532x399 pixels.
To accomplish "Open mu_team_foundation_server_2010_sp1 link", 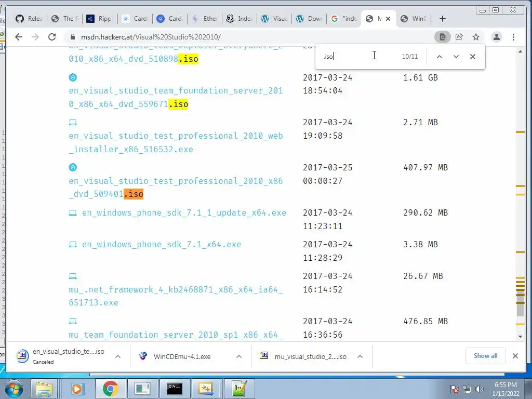I will [176, 335].
